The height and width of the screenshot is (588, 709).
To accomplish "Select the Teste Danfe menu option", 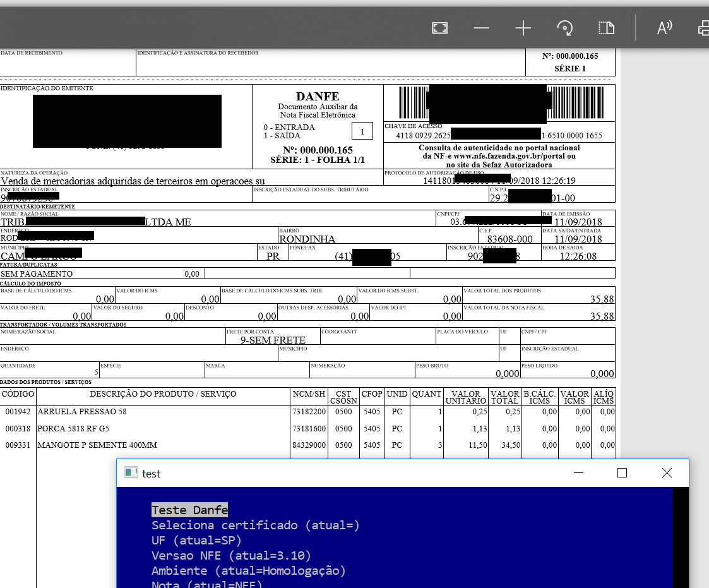I will coord(189,510).
